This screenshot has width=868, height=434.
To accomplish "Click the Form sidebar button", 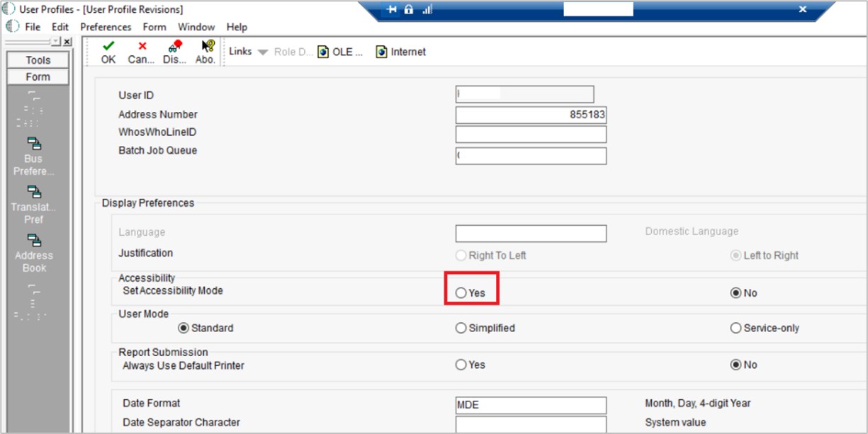I will click(38, 76).
